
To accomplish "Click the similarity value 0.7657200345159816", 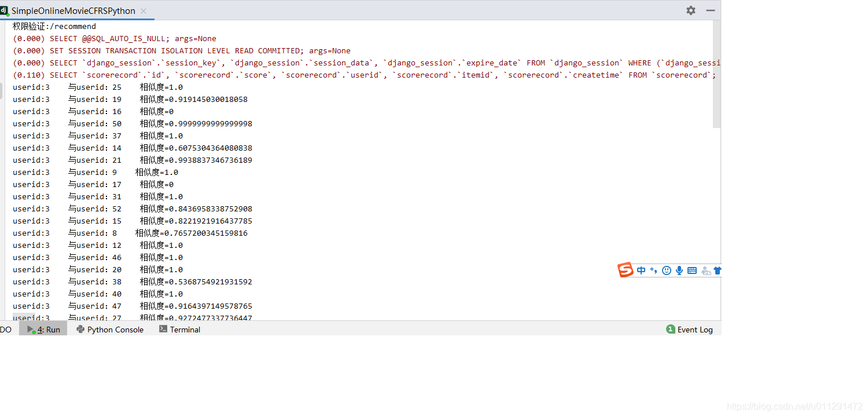I will 206,233.
